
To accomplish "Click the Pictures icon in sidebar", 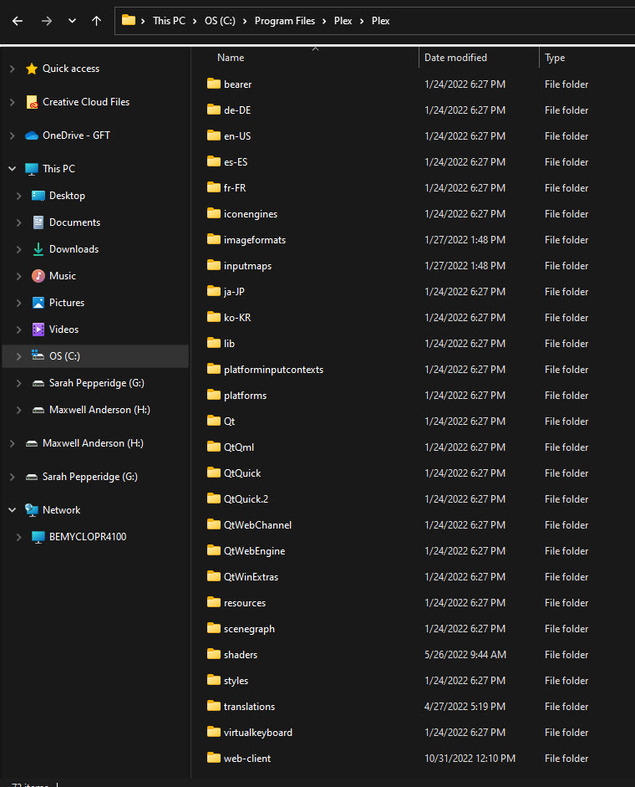I will [x=38, y=303].
